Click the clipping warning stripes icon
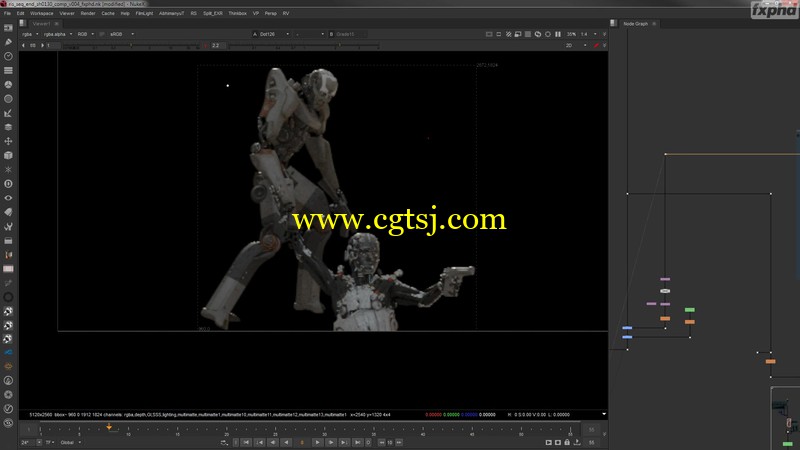The image size is (800, 450). point(509,34)
